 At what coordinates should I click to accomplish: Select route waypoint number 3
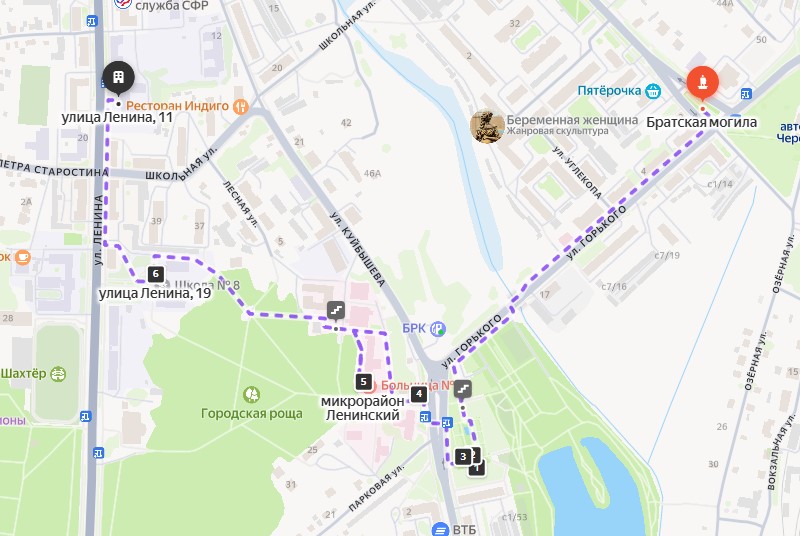point(463,456)
